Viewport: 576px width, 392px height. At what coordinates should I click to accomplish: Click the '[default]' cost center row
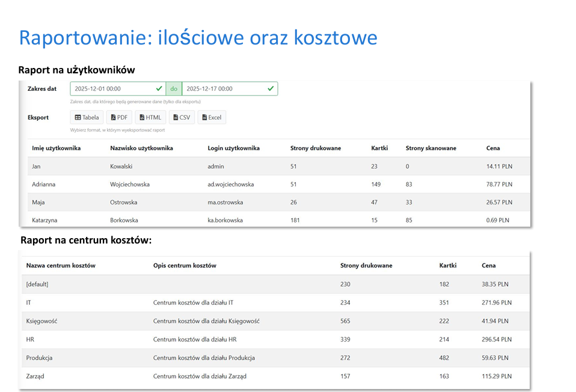click(x=275, y=284)
